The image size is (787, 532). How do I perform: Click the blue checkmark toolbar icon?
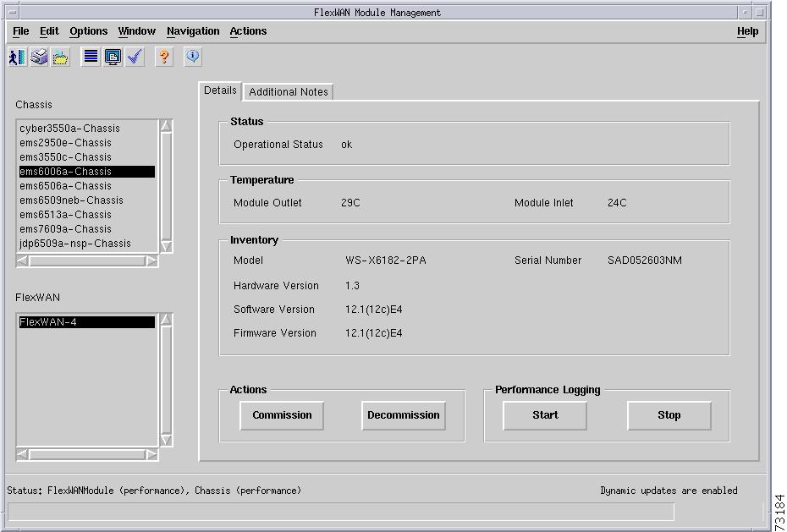135,57
